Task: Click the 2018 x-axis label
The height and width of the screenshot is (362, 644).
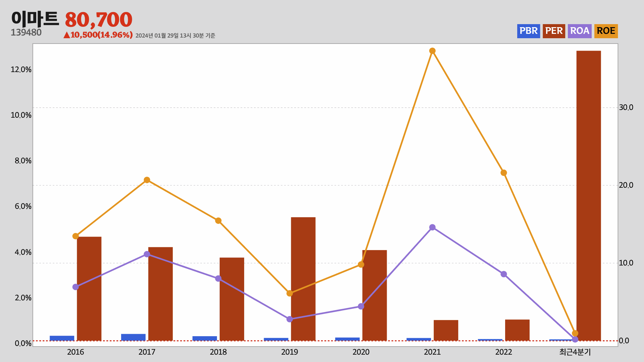Action: (218, 352)
